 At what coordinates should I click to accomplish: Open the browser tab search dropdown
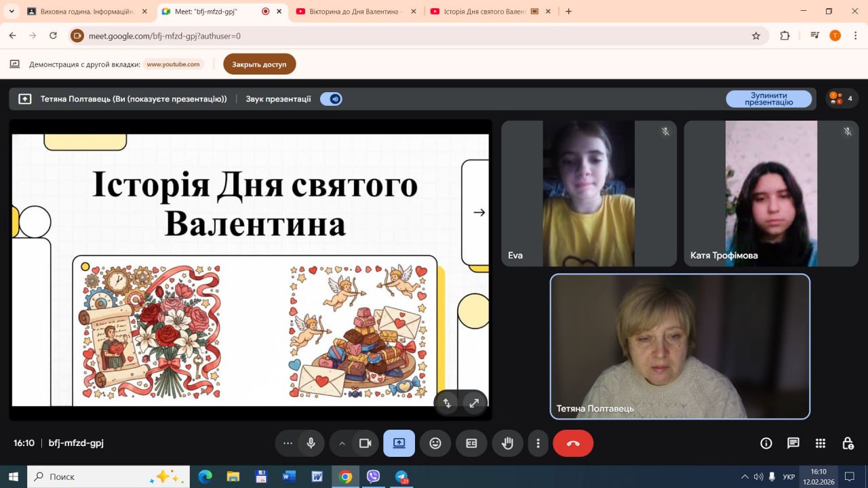pos(12,12)
